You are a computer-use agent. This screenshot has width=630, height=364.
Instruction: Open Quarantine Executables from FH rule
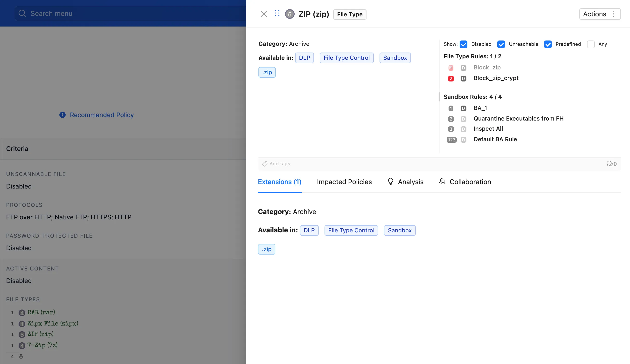pyautogui.click(x=519, y=118)
